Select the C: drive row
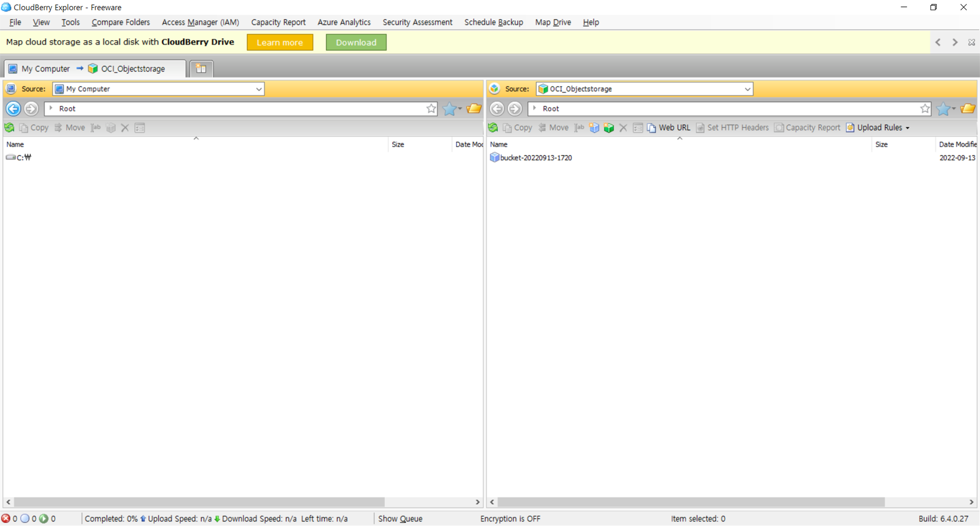The width and height of the screenshot is (980, 526). [x=244, y=157]
